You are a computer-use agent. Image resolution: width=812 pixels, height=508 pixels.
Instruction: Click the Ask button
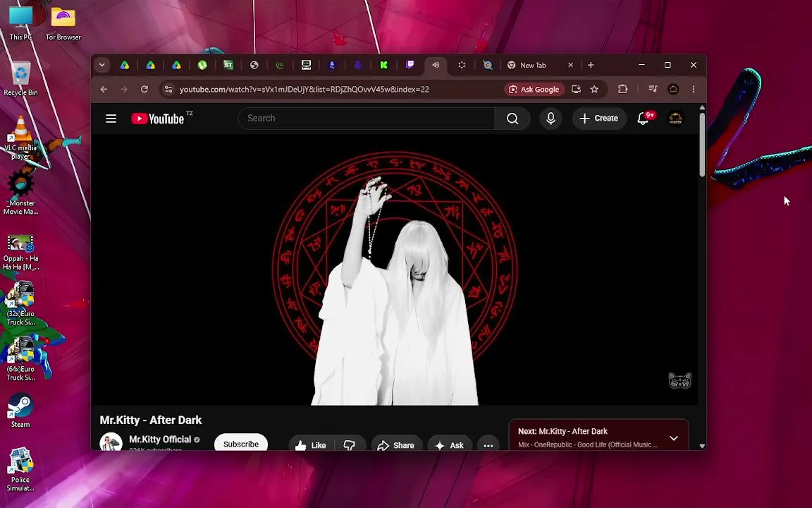pyautogui.click(x=450, y=445)
